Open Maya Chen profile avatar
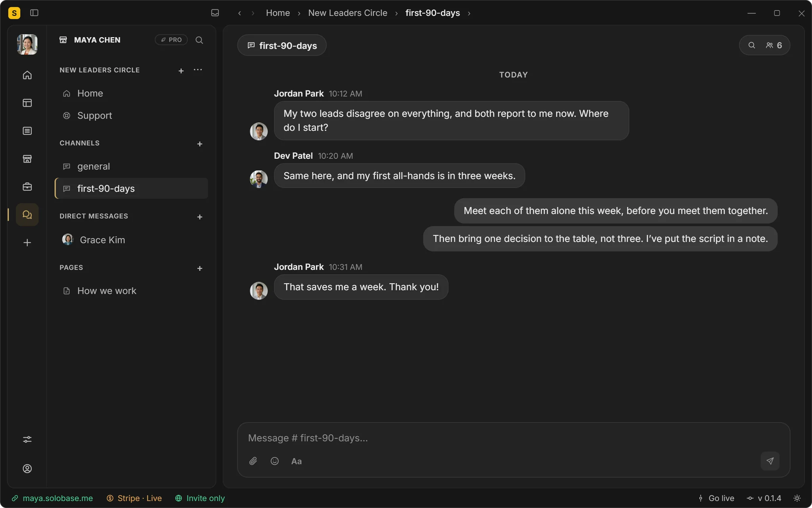This screenshot has height=508, width=812. 27,44
